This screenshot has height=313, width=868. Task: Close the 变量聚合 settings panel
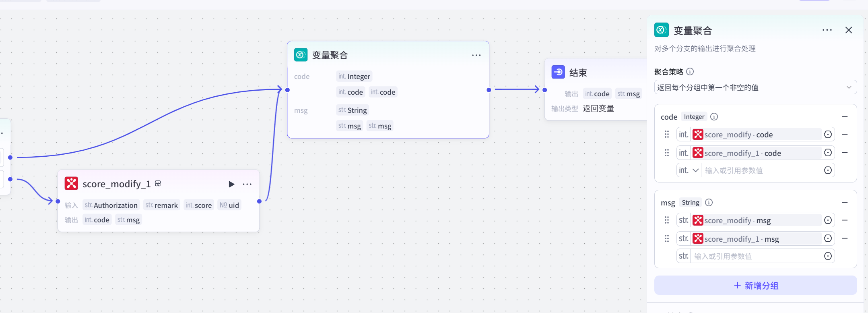tap(849, 30)
